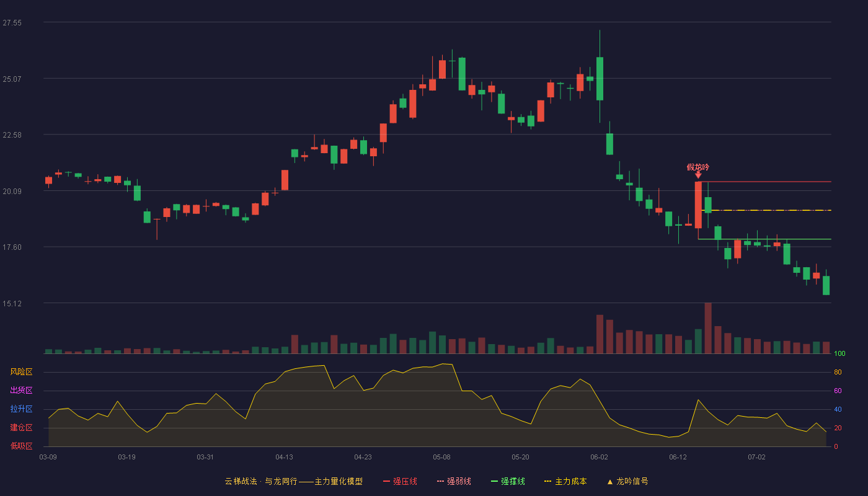Toggle the 强压线 legend entry
Image resolution: width=868 pixels, height=496 pixels.
400,481
